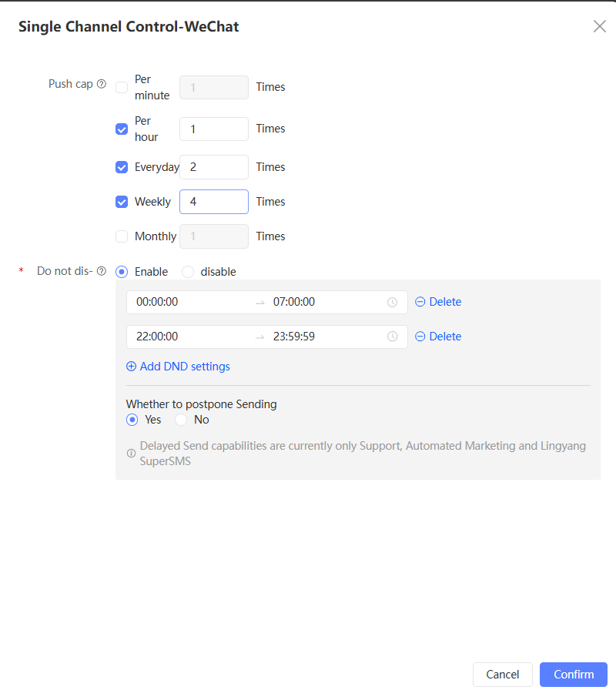Edit the 00:00:00 start time
The image size is (616, 690).
click(158, 302)
